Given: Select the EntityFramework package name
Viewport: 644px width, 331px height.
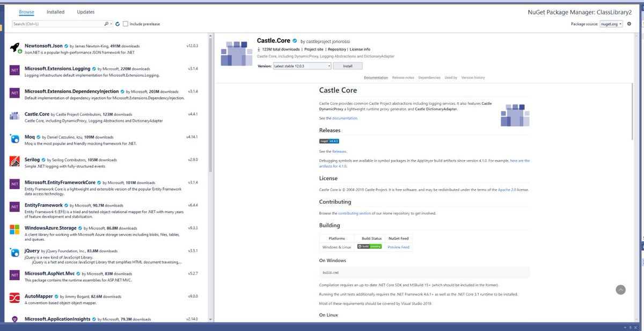Looking at the screenshot, I should click(x=43, y=205).
